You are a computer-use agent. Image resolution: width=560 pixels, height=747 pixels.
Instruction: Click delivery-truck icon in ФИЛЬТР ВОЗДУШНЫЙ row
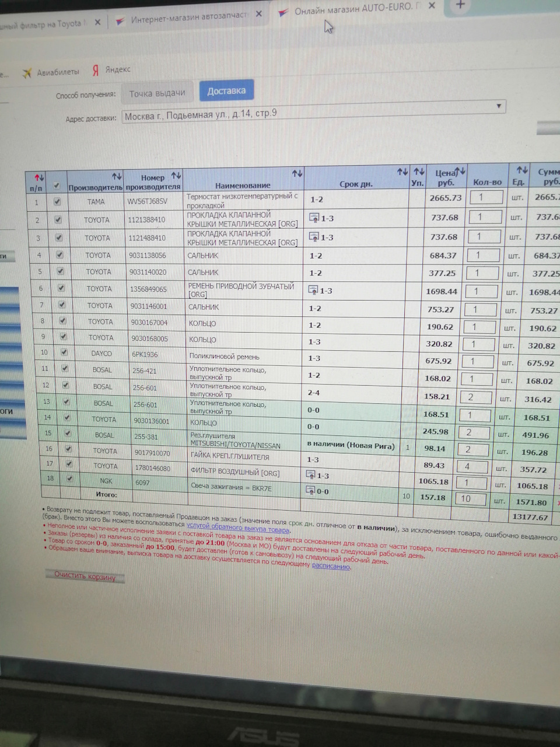(311, 475)
